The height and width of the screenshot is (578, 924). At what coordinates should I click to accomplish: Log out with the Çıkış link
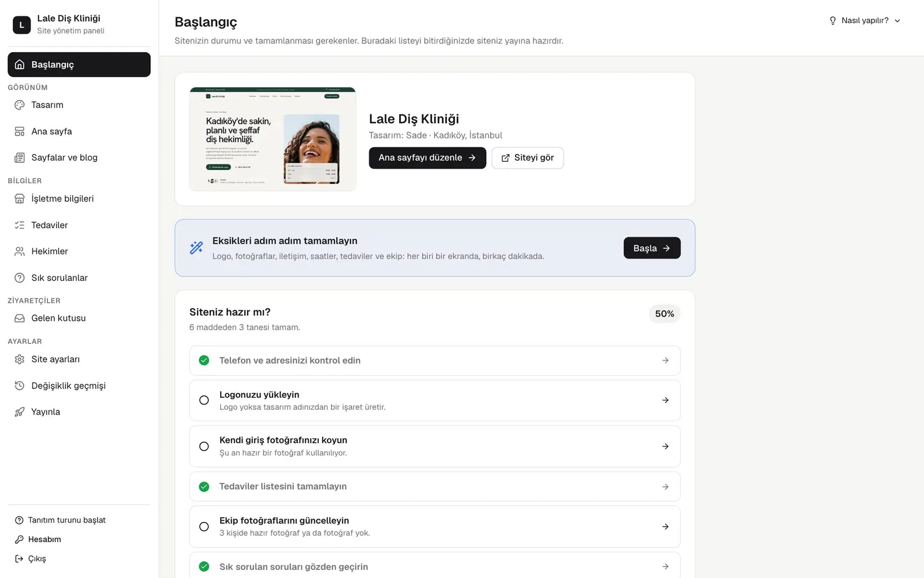pos(31,559)
